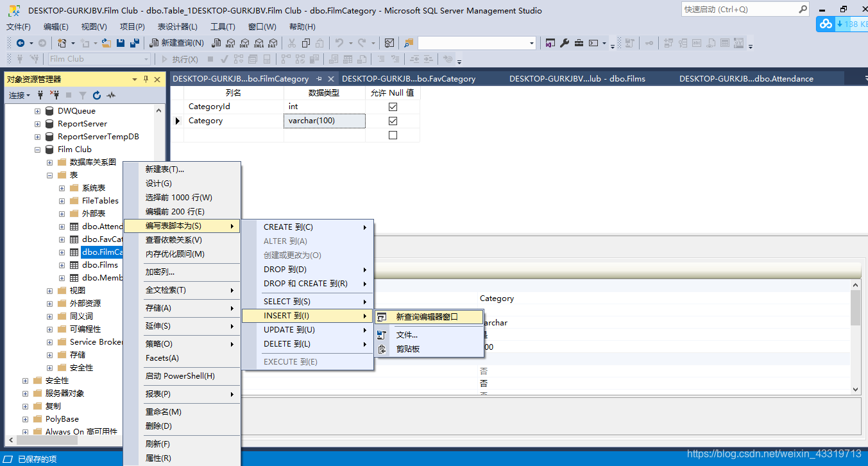The image size is (868, 466).
Task: Click the undo arrow icon
Action: [x=339, y=43]
